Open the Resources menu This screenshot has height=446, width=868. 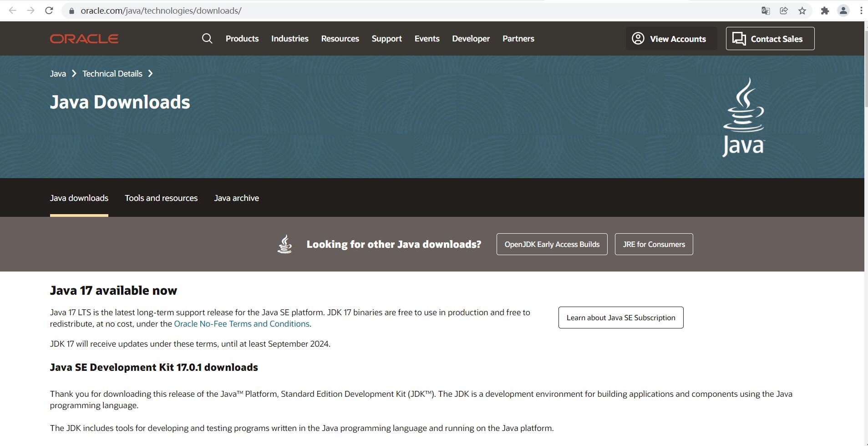click(x=340, y=39)
